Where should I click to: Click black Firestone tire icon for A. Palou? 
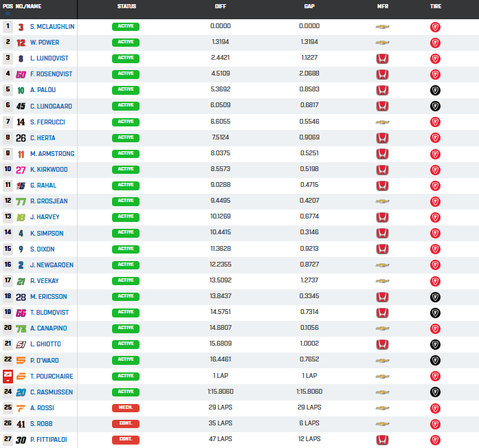(x=435, y=90)
